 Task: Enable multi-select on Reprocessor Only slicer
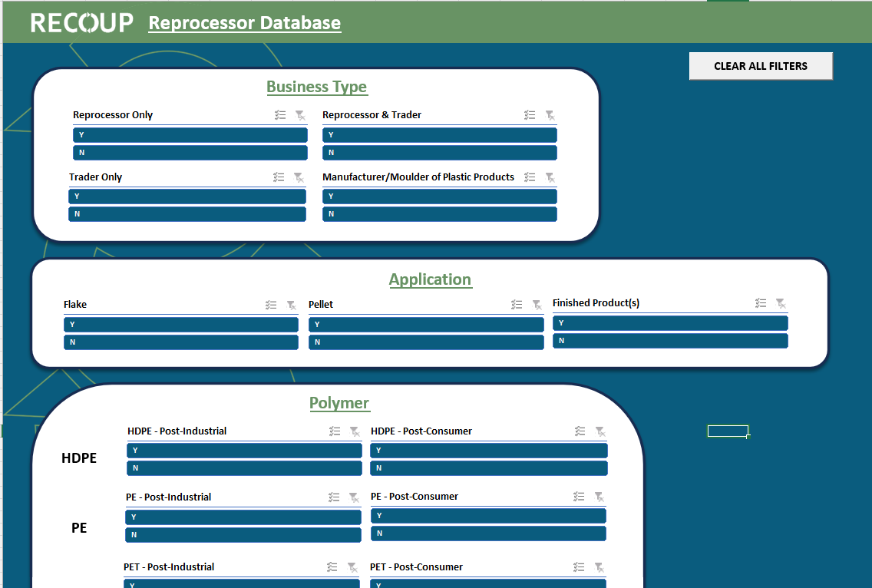tap(279, 114)
